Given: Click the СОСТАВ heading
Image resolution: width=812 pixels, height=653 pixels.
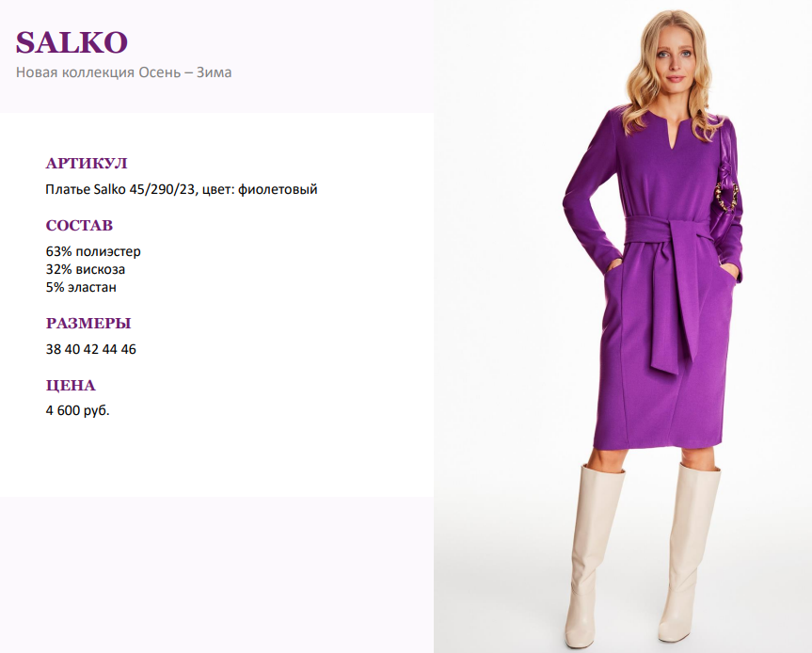Looking at the screenshot, I should (79, 225).
